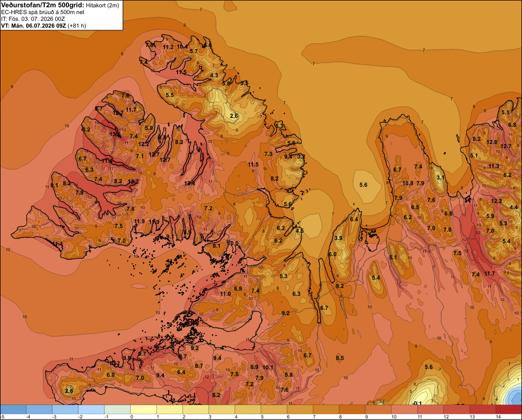Click the 12.4 temperature label
The height and width of the screenshot is (420, 522).
point(189,183)
